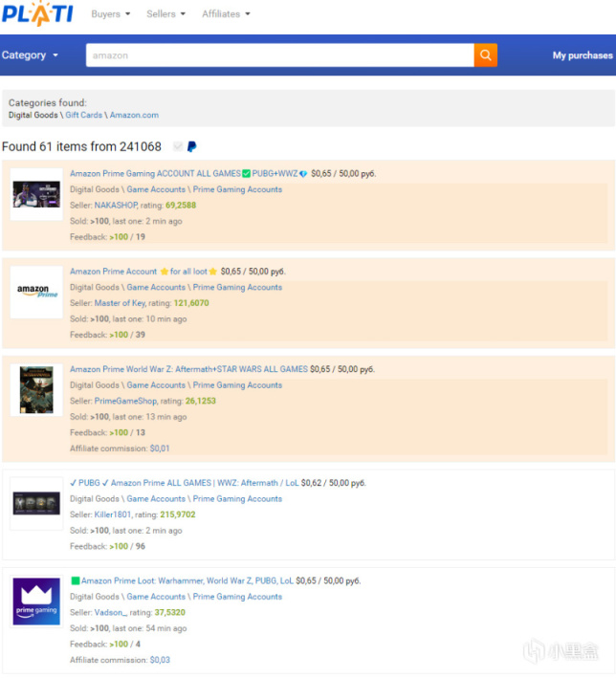Click the Feedback >100 / 96 text

coord(107,546)
